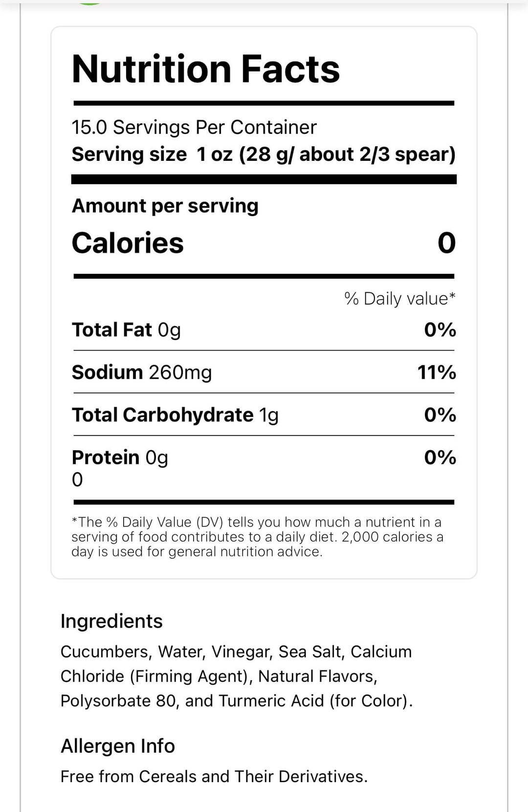Select the Serving size 1 oz line
Image resolution: width=528 pixels, height=812 pixels.
point(263,154)
